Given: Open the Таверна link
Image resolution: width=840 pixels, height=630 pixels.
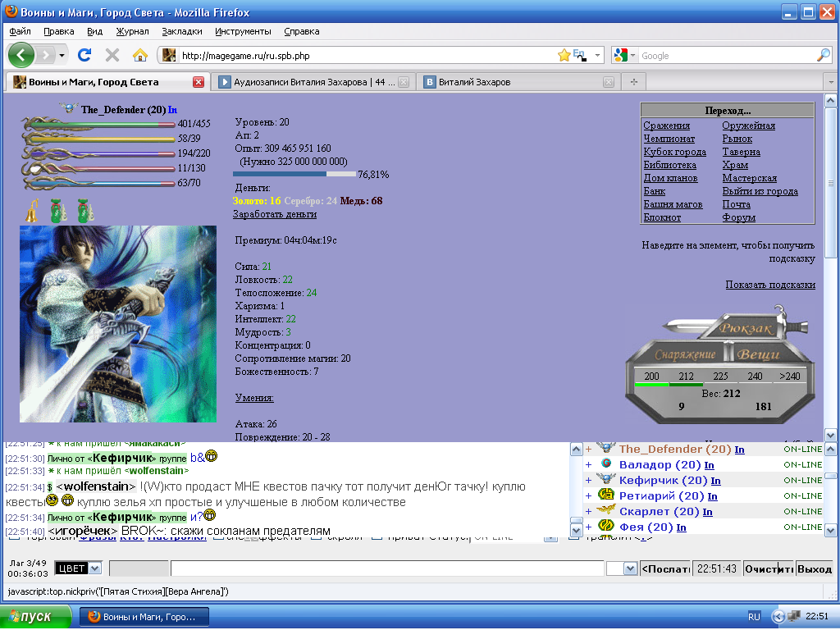Looking at the screenshot, I should click(741, 152).
